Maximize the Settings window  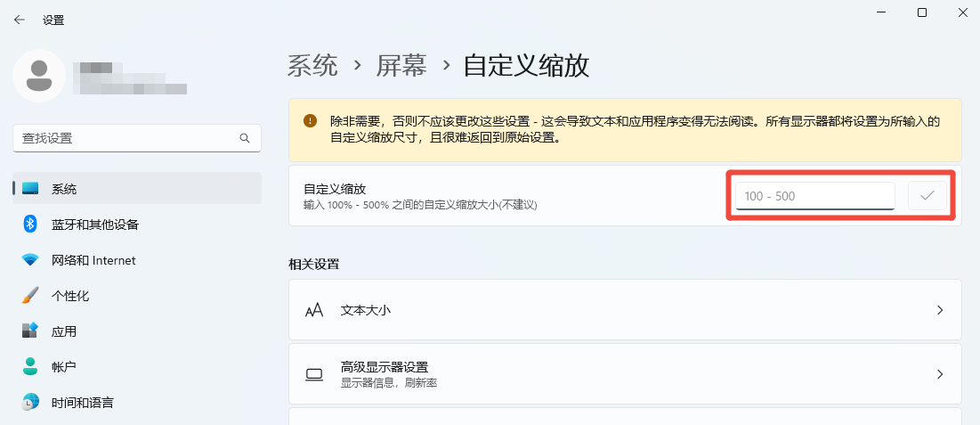click(922, 12)
